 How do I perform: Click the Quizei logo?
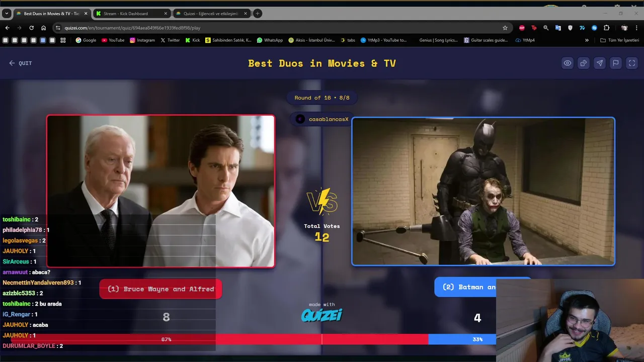click(322, 315)
